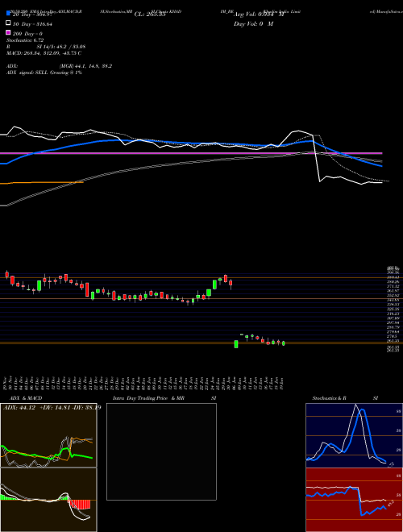Image resolution: width=403 pixels, height=532 pixels.
Task: Select the '50 Day = 316.64' legend text
Action: [32, 24]
